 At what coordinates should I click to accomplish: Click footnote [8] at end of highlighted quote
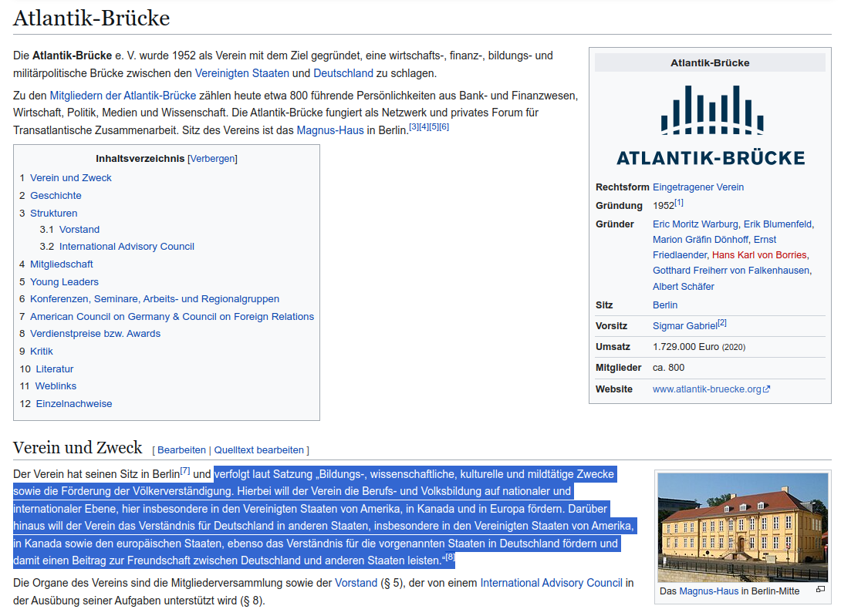[450, 557]
